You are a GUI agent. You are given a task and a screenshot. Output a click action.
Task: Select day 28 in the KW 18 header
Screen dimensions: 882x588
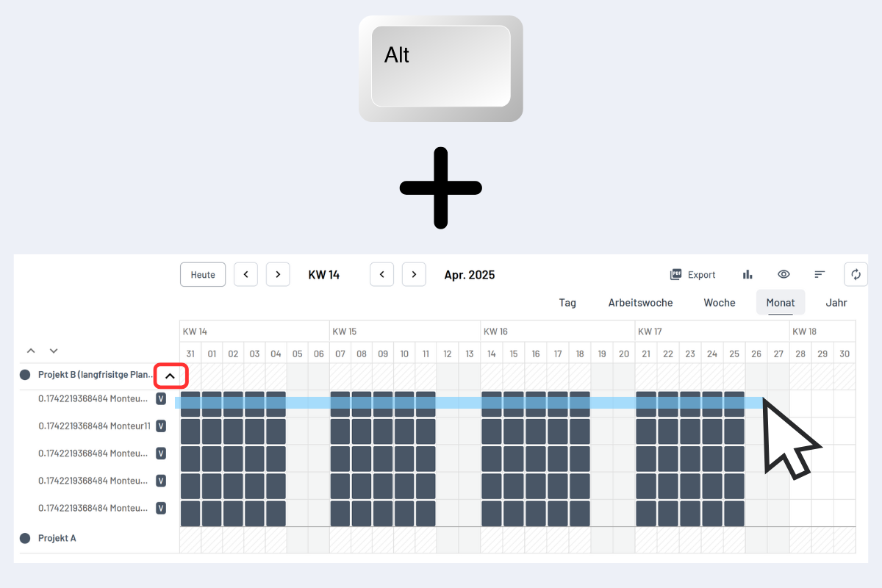[800, 354]
